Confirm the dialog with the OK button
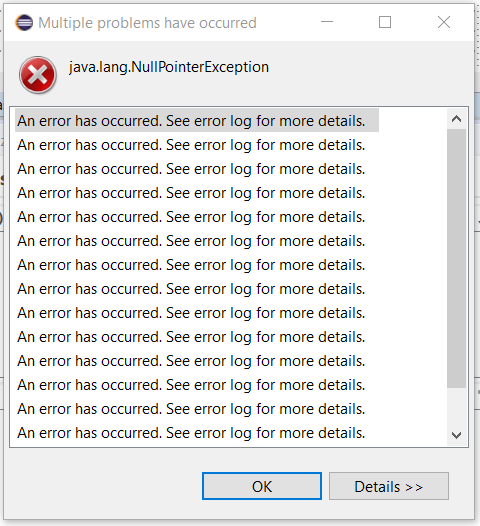 tap(262, 486)
